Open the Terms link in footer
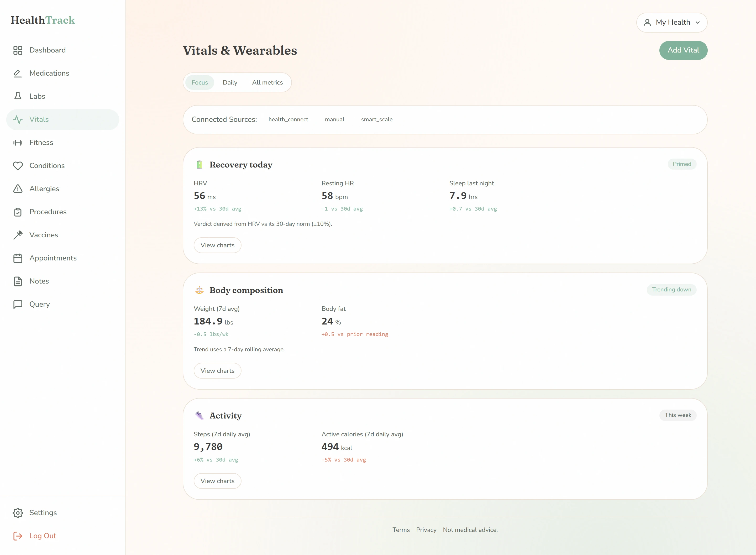This screenshot has width=756, height=555. click(401, 530)
